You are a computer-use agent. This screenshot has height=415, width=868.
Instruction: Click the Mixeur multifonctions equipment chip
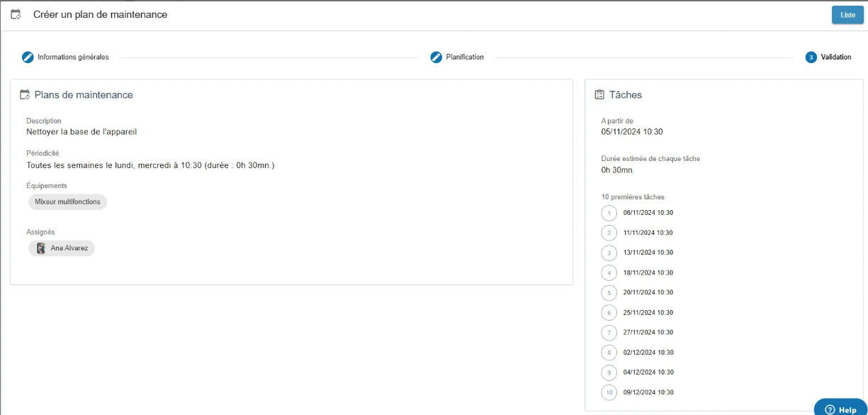[x=67, y=202]
